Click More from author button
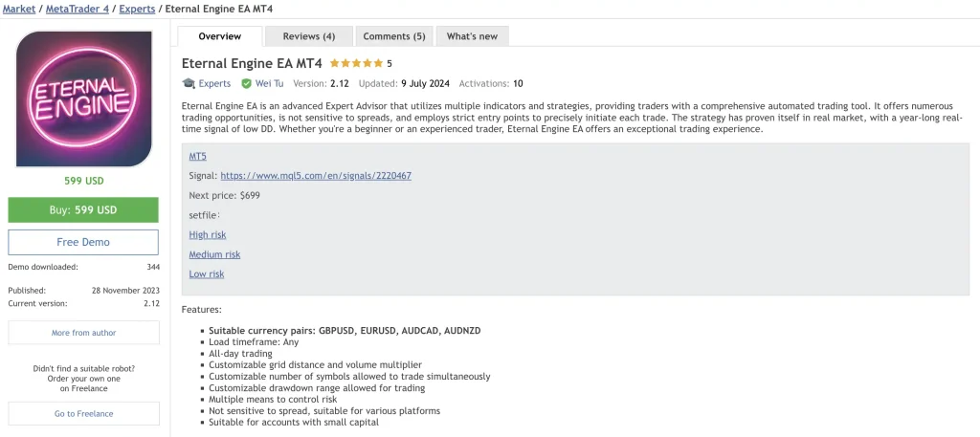 (84, 333)
